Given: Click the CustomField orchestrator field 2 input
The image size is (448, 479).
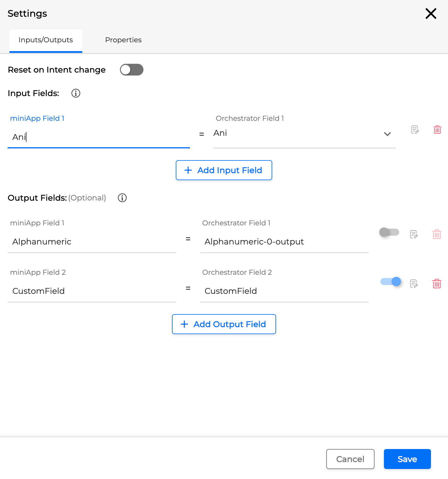Looking at the screenshot, I should pyautogui.click(x=284, y=291).
